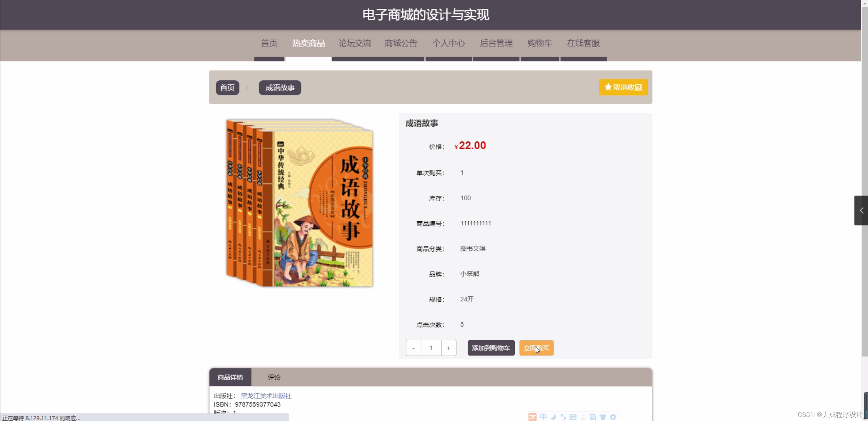Open the 黑龙江美术出版社 publisher link

tap(266, 396)
